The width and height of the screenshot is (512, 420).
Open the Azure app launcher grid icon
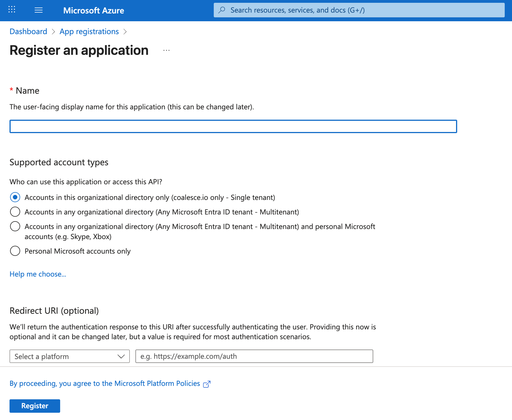[x=12, y=10]
